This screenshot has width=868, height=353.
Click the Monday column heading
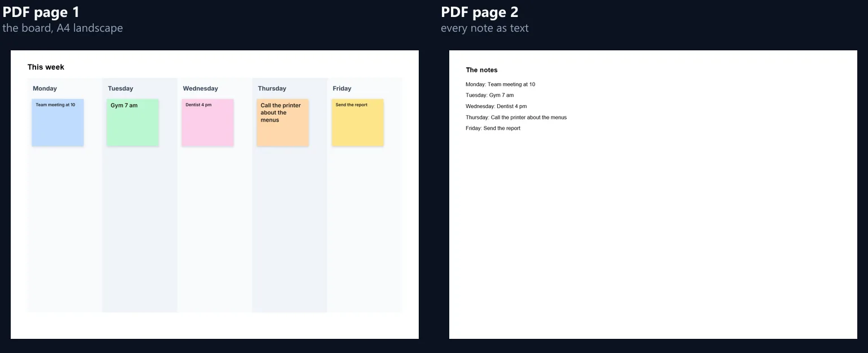[x=45, y=89]
